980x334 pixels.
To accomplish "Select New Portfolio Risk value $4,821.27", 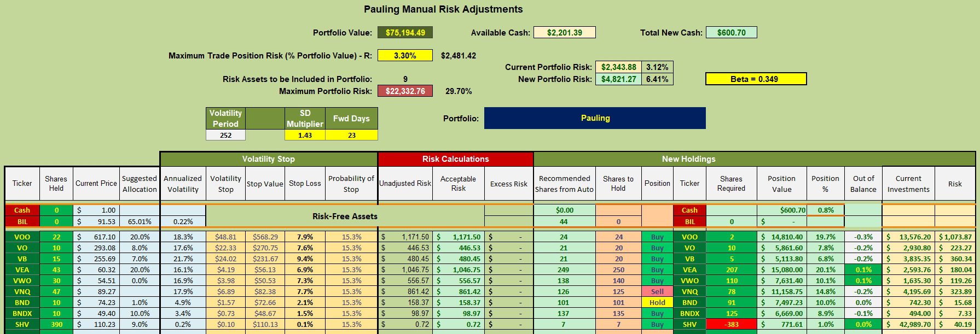I will click(x=618, y=79).
